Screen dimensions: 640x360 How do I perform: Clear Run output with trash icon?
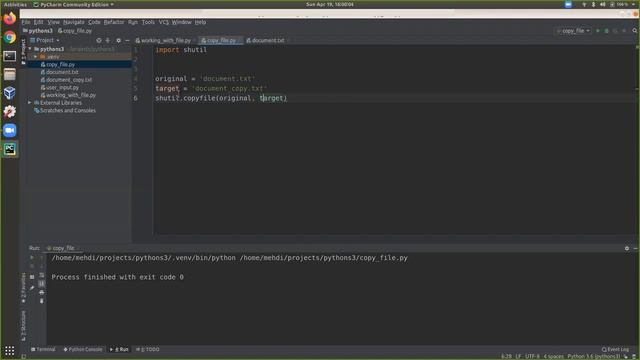click(42, 301)
